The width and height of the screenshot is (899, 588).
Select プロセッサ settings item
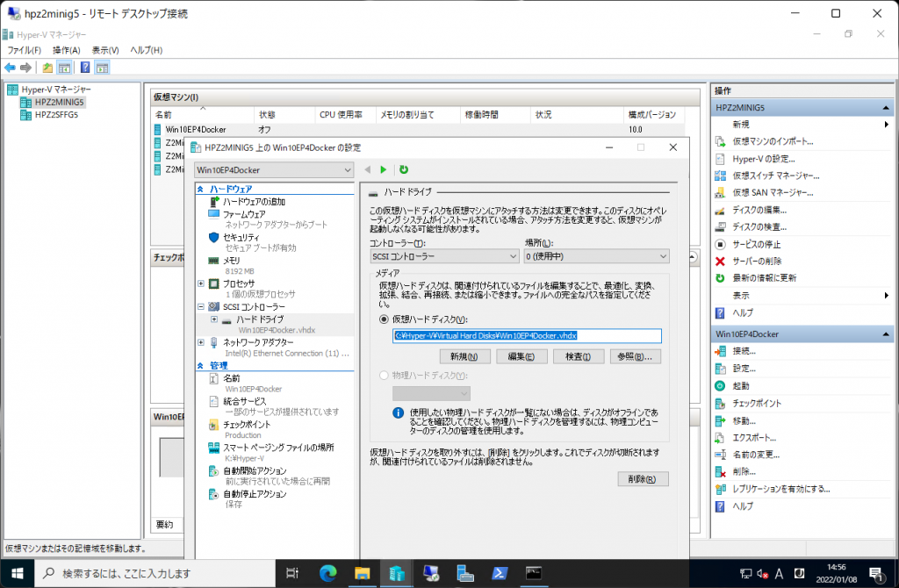239,283
